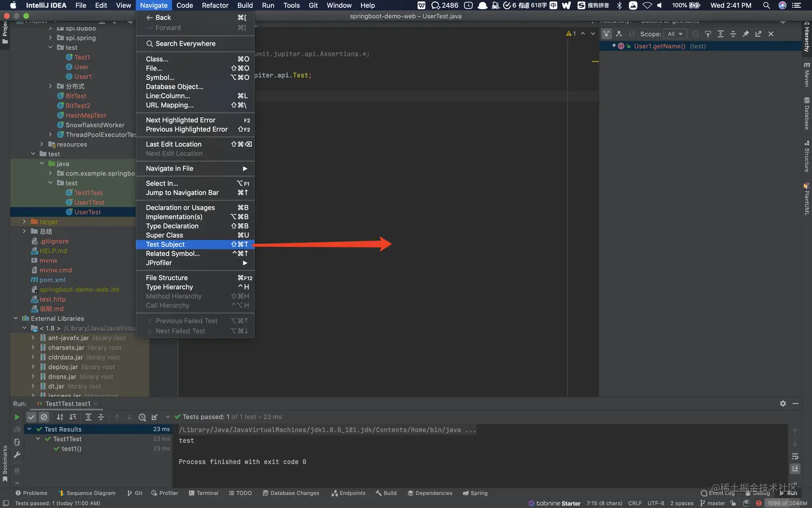The image size is (812, 508).
Task: Open test history clock icon
Action: (142, 417)
